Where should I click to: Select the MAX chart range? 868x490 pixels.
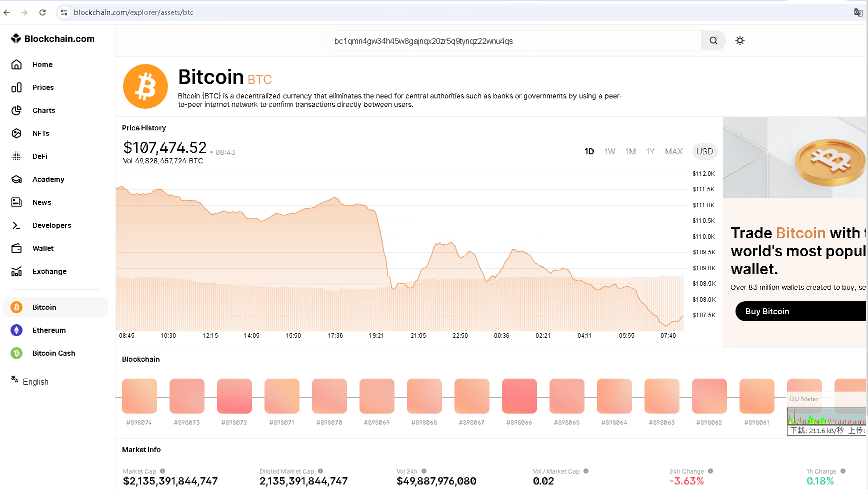pos(673,151)
